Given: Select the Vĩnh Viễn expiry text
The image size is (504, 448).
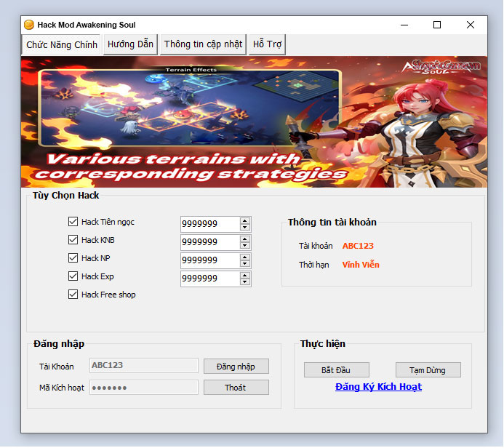Looking at the screenshot, I should [361, 265].
